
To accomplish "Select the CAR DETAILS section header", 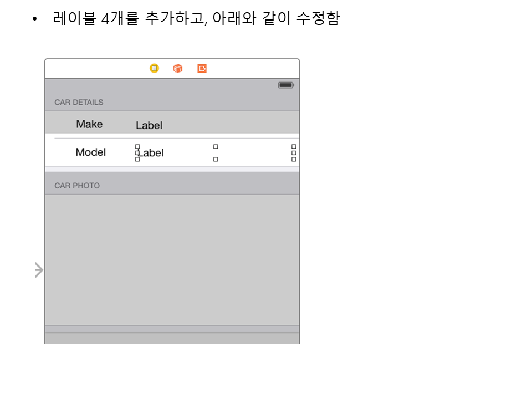I will point(79,103).
